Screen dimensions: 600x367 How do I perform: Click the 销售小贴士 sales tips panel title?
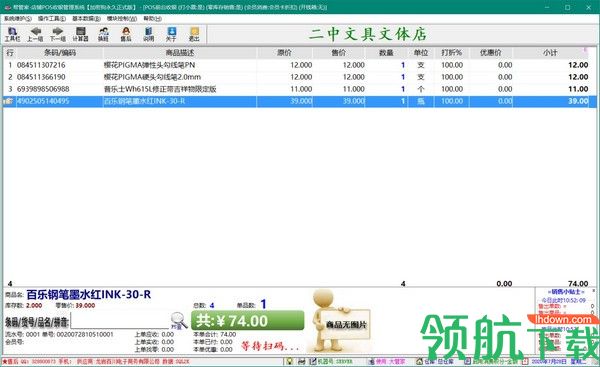tap(566, 292)
